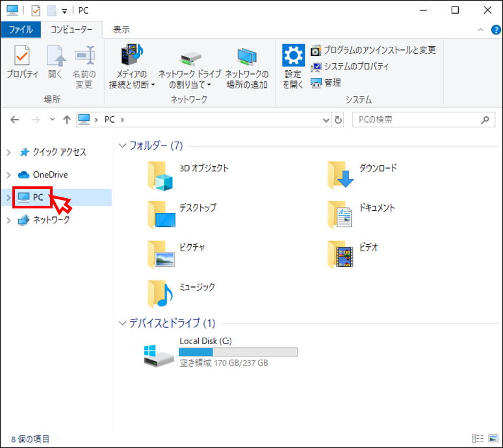Select ネットワーク in navigation pane
Image resolution: width=503 pixels, height=448 pixels.
[x=44, y=220]
